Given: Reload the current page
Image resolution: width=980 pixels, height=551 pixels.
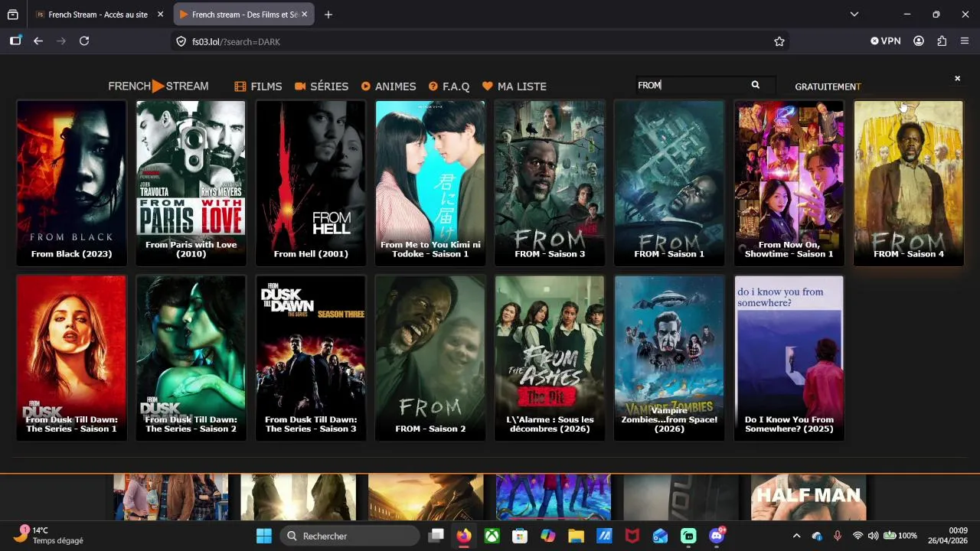Looking at the screenshot, I should pos(84,41).
